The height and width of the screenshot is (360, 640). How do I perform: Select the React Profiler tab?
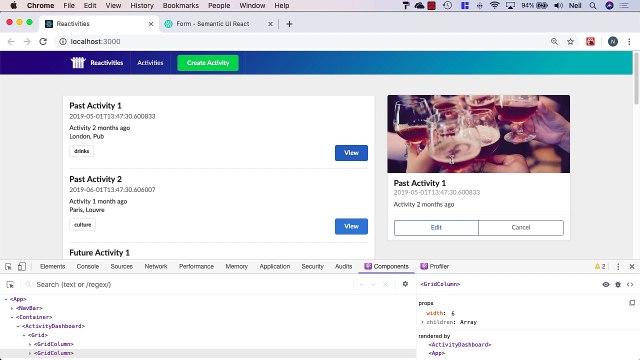coord(435,267)
